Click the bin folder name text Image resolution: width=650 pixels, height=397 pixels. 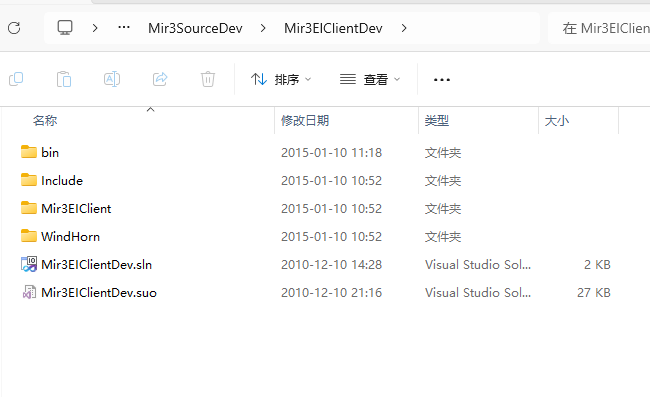50,153
